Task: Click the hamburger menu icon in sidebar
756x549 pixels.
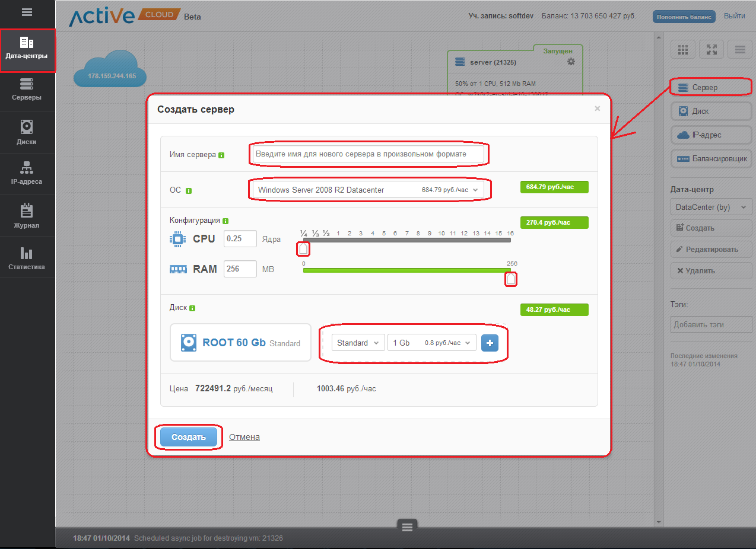Action: (x=27, y=12)
